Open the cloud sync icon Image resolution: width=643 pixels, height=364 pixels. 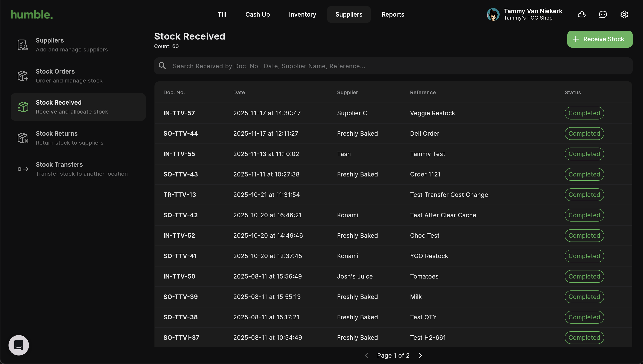tap(582, 14)
